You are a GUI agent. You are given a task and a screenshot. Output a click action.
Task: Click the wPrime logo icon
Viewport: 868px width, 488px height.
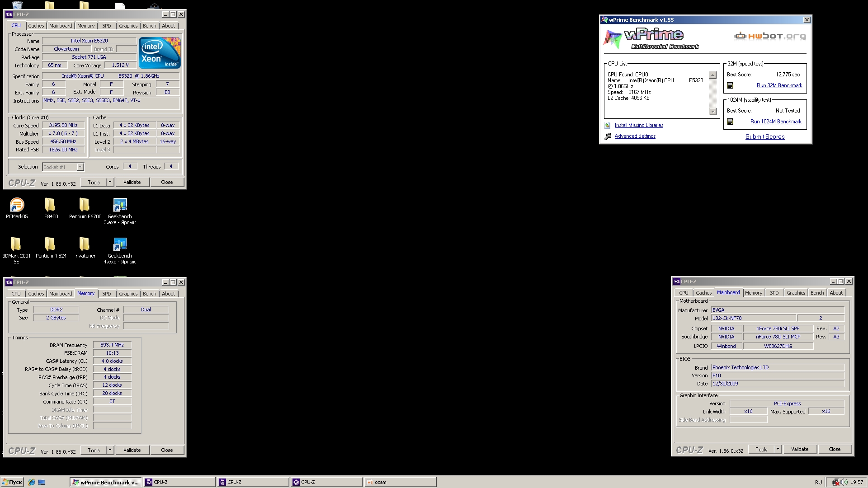point(613,39)
